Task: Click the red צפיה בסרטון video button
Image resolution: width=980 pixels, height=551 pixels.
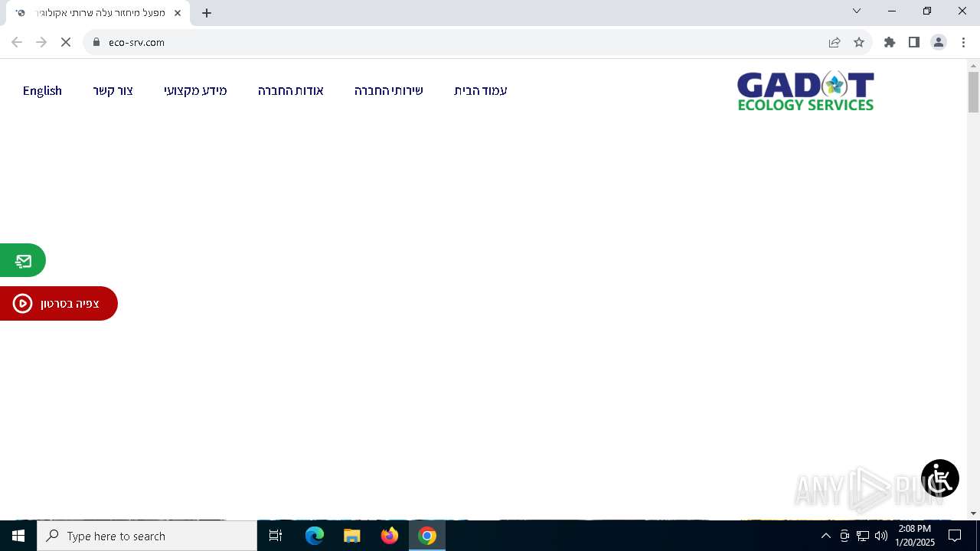Action: [x=58, y=304]
